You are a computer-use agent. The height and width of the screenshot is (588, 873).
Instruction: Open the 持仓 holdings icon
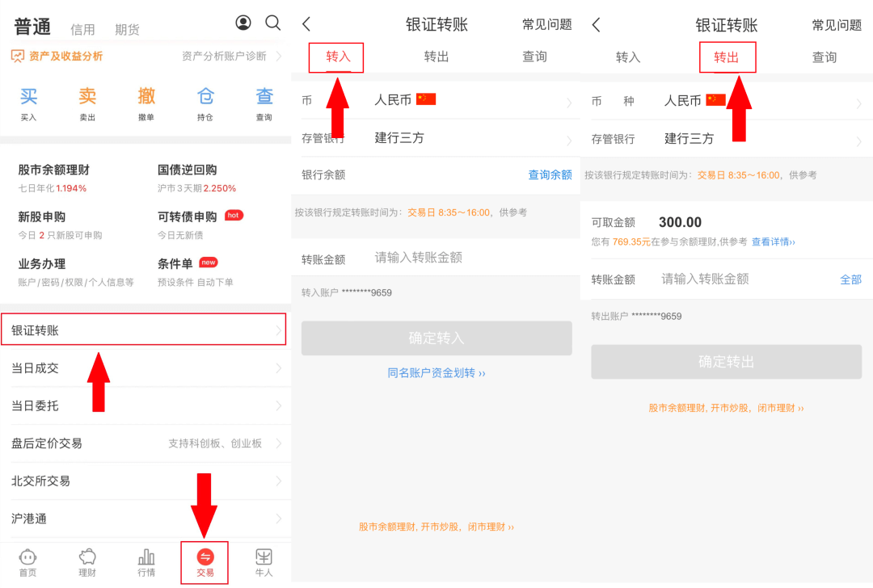pyautogui.click(x=205, y=103)
